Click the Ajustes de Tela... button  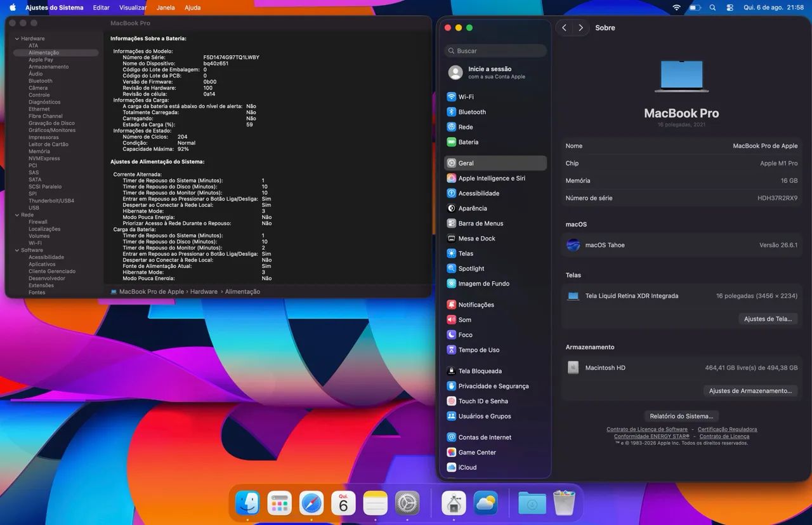pyautogui.click(x=768, y=319)
